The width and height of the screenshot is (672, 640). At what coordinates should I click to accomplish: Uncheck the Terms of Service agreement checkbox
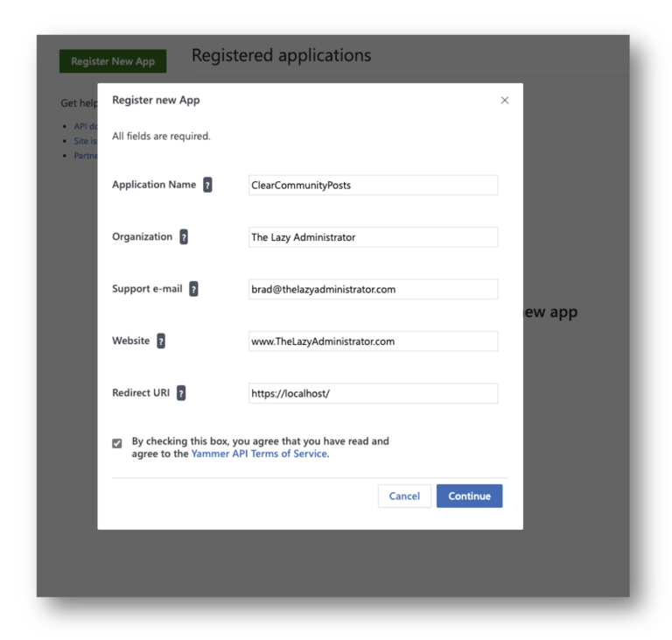(x=117, y=443)
